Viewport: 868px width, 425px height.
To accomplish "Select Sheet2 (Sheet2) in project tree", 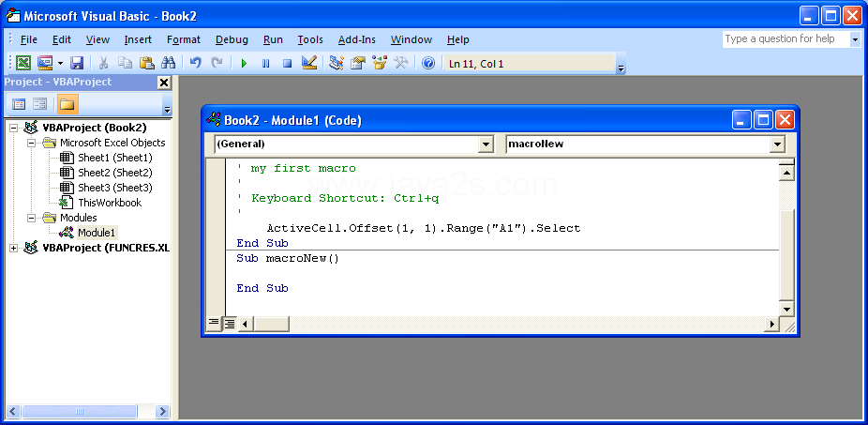I will point(114,173).
